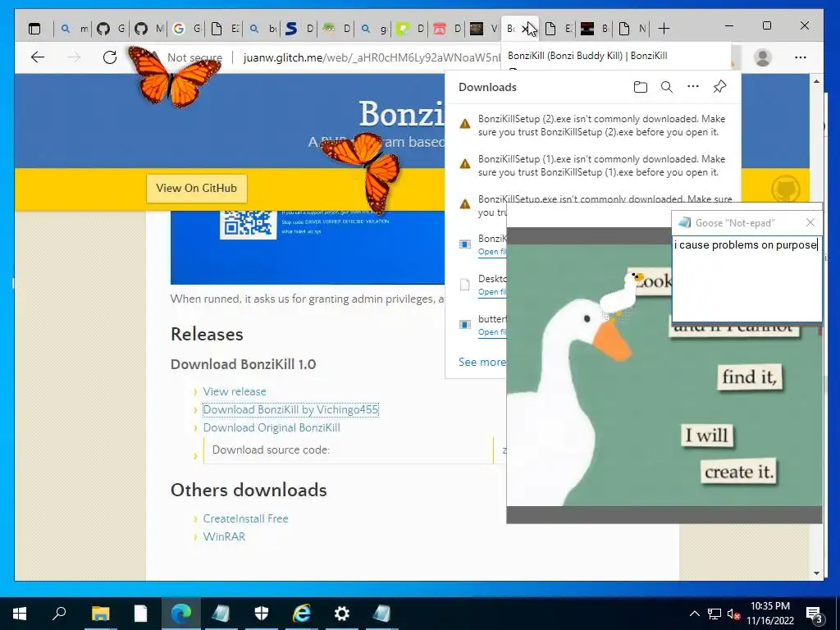Switch to the first GitHub tab
Image resolution: width=840 pixels, height=630 pixels.
(111, 29)
